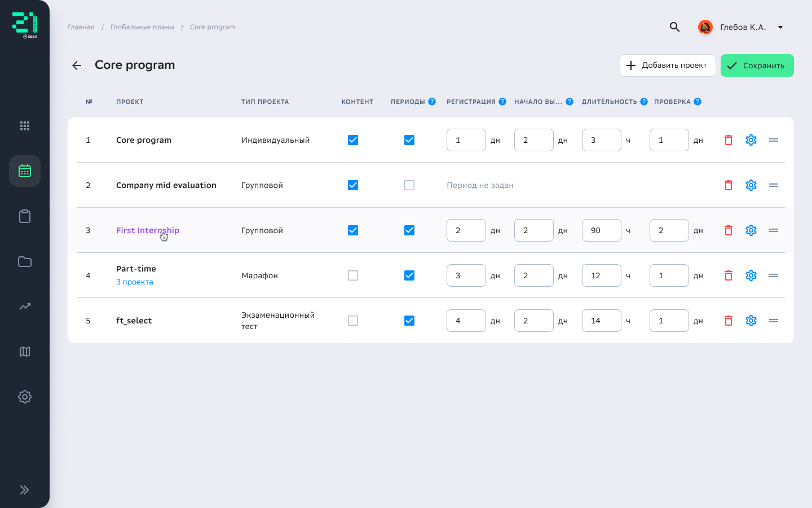Screen dimensions: 812x508
Task: Delete the First Internship row
Action: tap(729, 230)
